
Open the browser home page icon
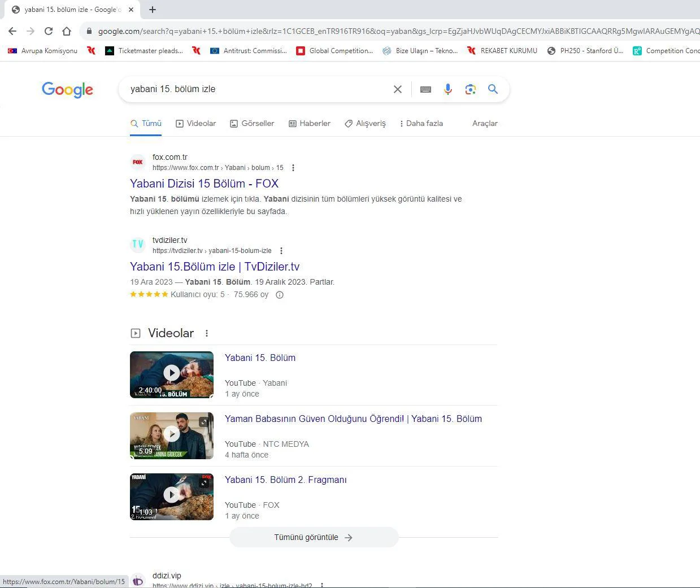67,31
